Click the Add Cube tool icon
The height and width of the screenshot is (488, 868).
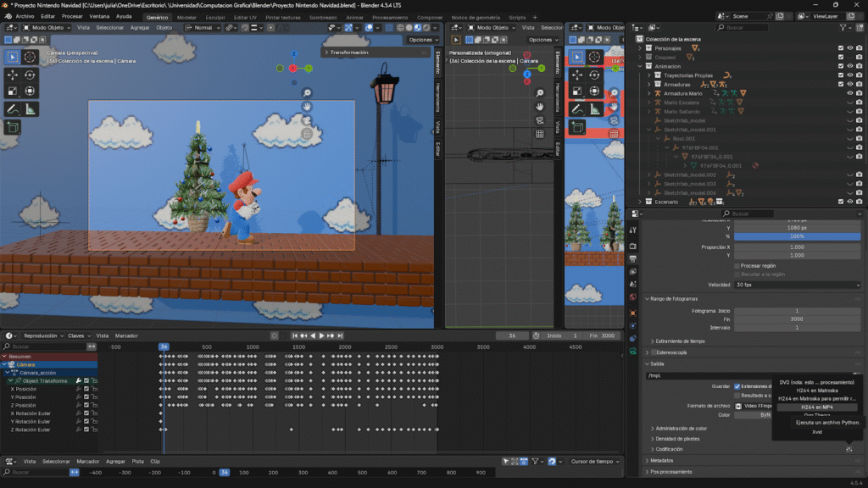click(12, 127)
